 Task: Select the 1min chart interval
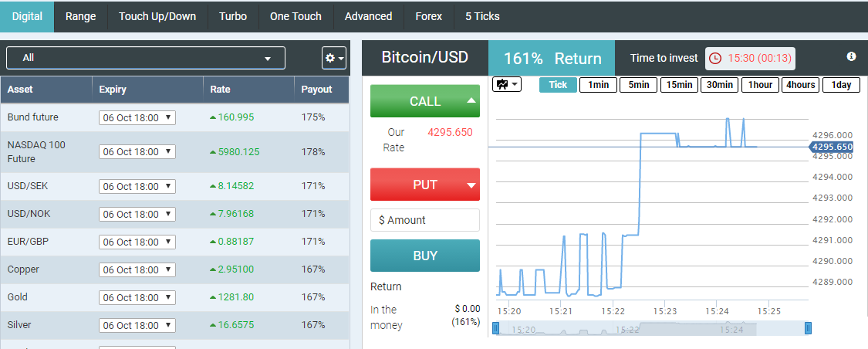[599, 85]
